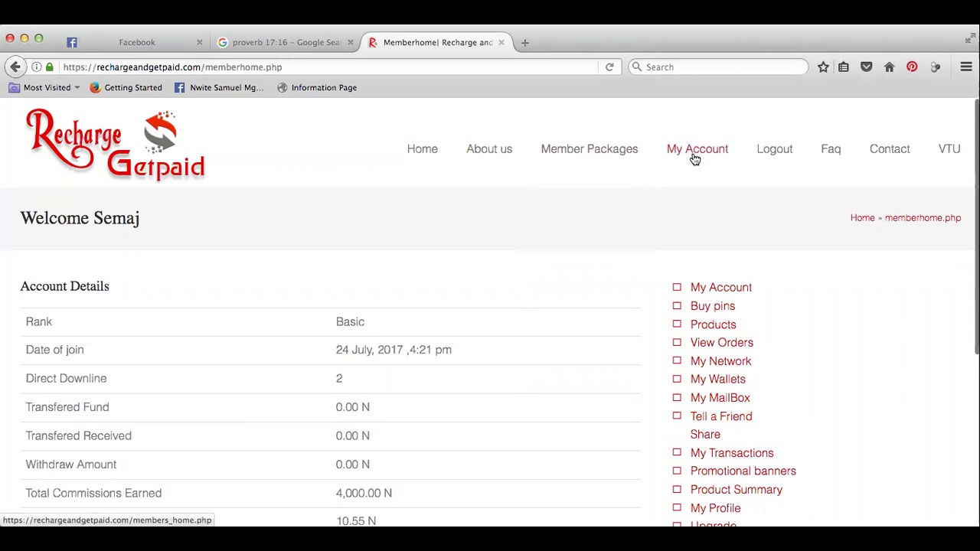Open My Wallets in the sidebar
This screenshot has height=551, width=980.
coord(717,379)
